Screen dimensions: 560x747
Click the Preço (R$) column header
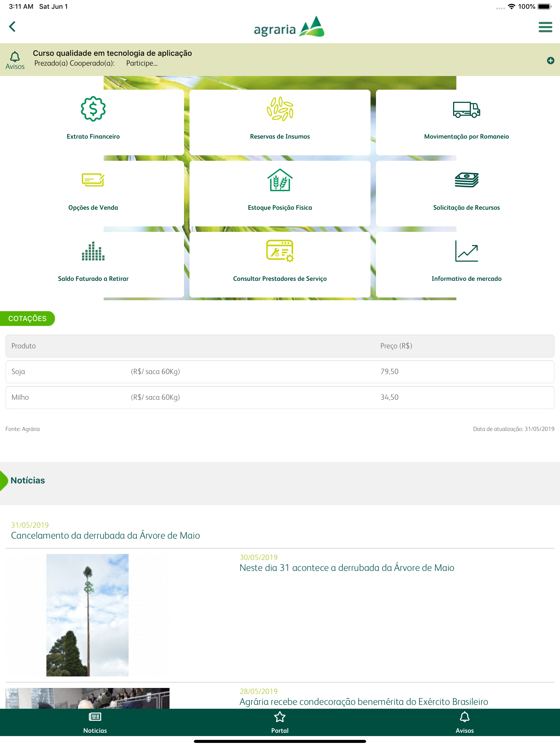point(396,346)
